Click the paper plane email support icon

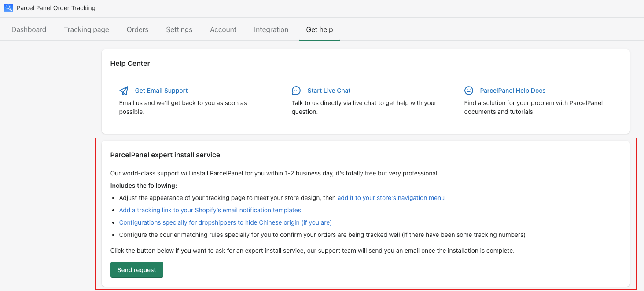[124, 91]
